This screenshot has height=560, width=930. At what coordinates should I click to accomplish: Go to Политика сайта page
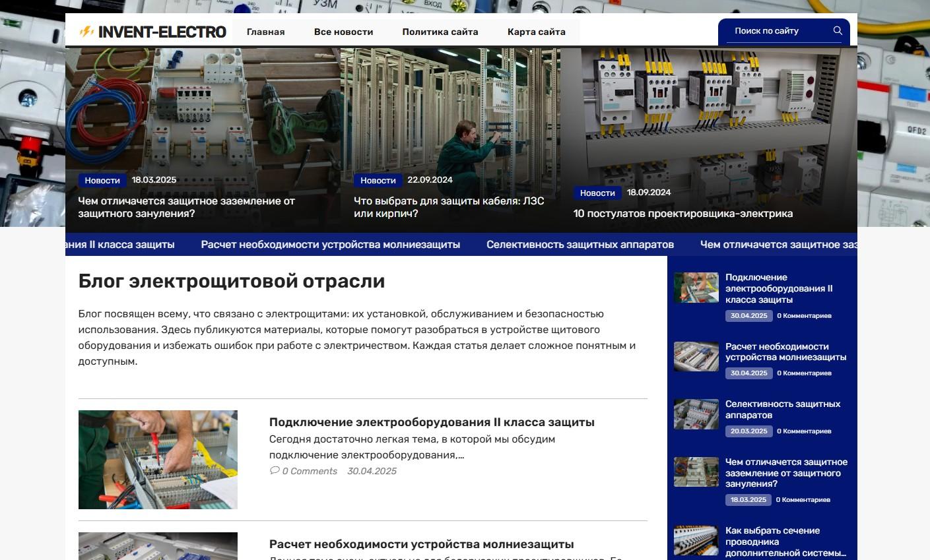click(440, 32)
